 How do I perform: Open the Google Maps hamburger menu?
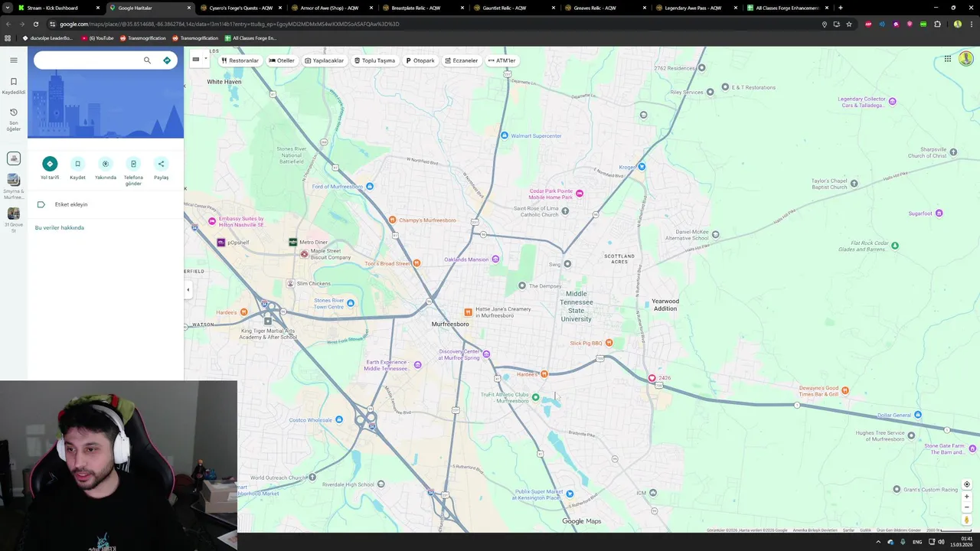click(14, 60)
